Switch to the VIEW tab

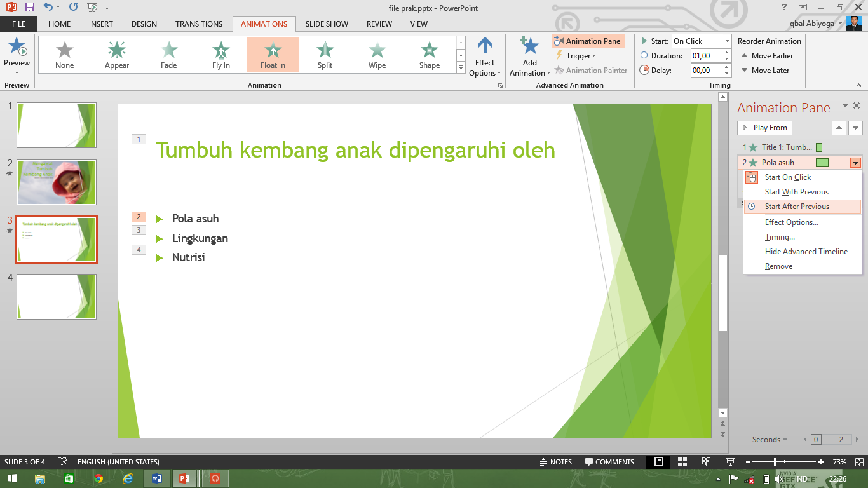coord(419,24)
